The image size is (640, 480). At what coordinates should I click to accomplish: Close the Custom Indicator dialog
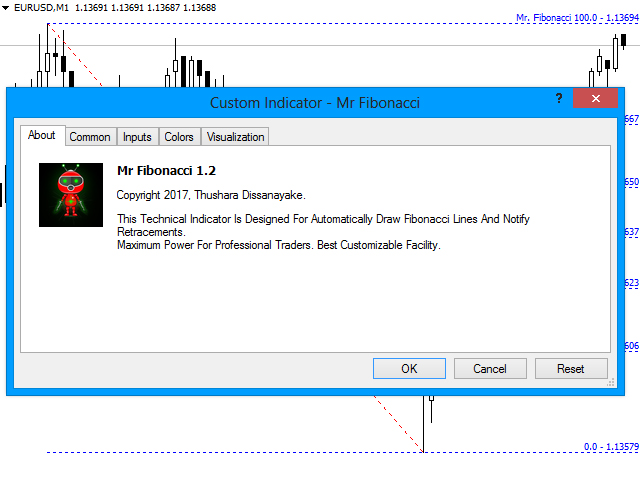pos(595,98)
